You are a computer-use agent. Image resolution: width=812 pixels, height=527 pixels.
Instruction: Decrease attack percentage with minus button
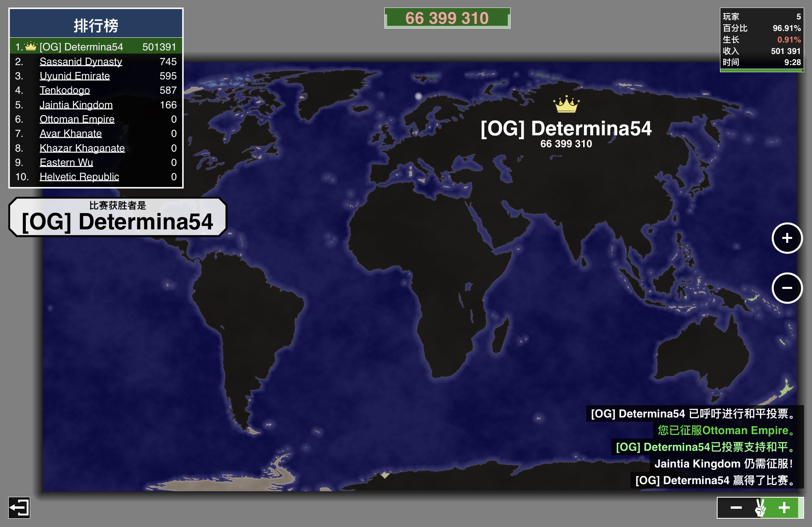736,508
